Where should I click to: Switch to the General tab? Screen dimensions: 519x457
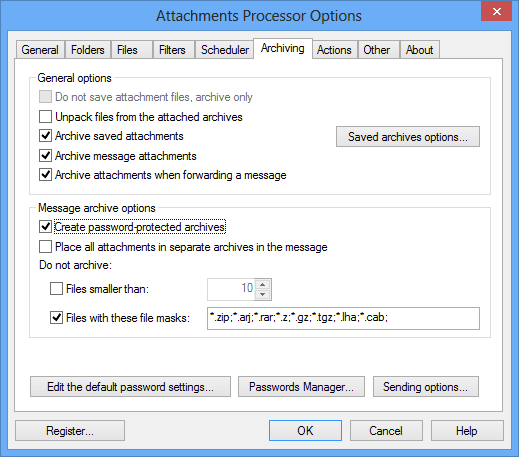coord(40,50)
